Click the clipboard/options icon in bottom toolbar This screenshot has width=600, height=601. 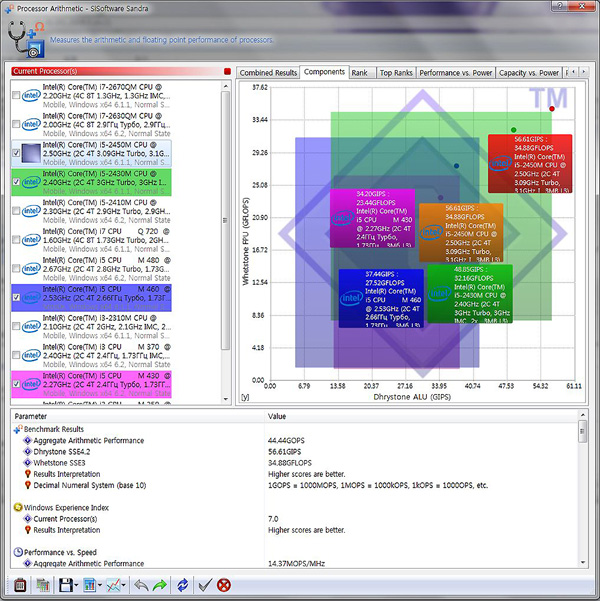tap(20, 585)
